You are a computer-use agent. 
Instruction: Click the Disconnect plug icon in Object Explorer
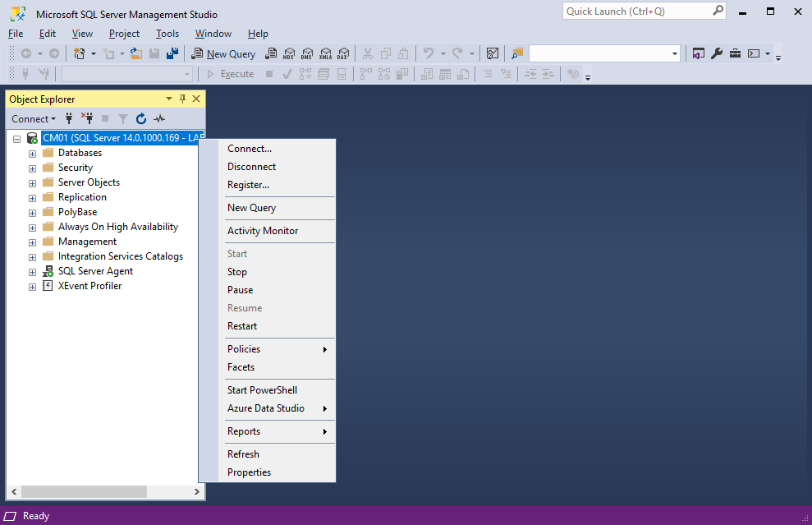click(x=87, y=119)
